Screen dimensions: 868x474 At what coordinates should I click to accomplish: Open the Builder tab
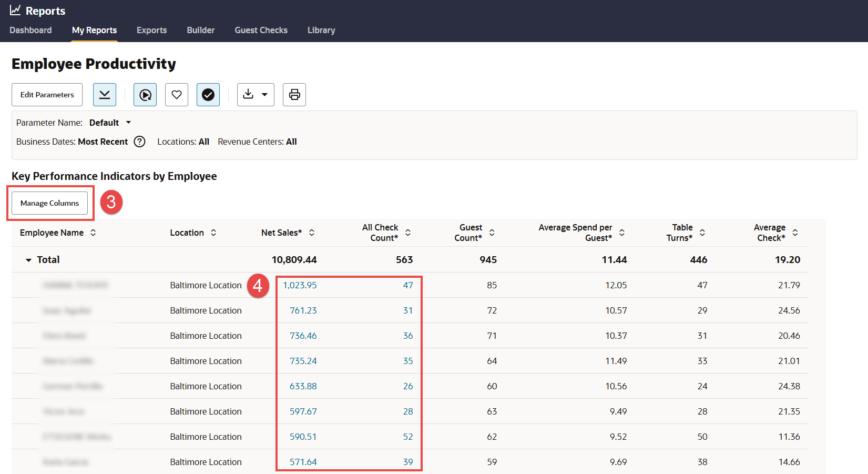tap(201, 30)
